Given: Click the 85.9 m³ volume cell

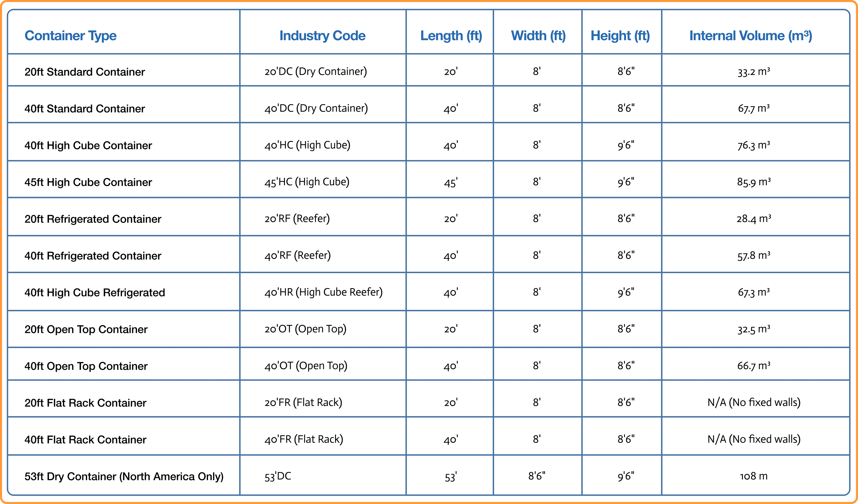Looking at the screenshot, I should point(754,182).
